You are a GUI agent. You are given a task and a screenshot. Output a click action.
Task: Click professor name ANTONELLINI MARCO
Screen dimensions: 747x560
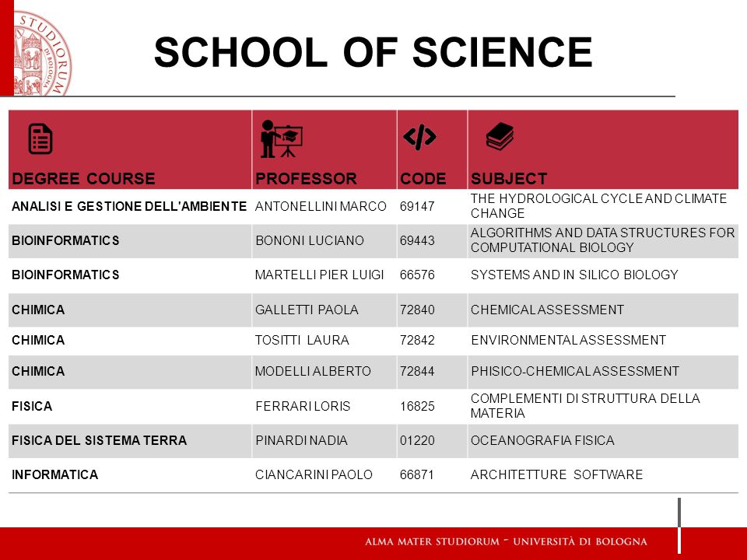[x=321, y=206]
